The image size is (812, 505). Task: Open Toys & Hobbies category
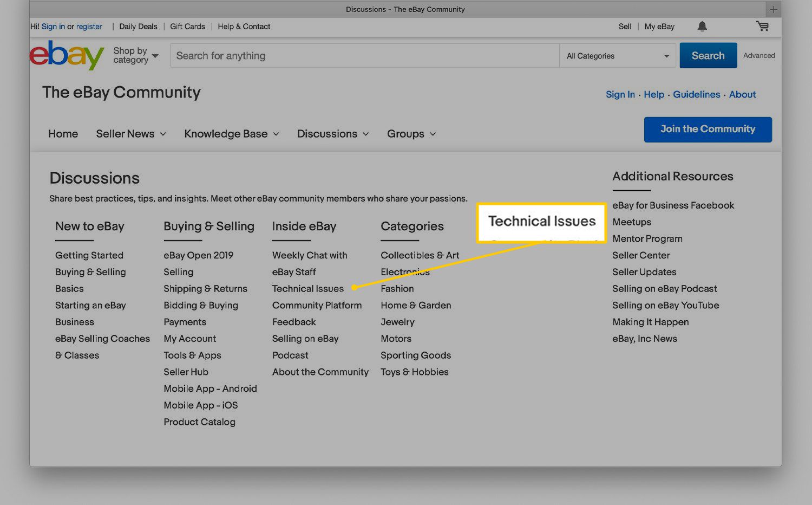tap(415, 372)
